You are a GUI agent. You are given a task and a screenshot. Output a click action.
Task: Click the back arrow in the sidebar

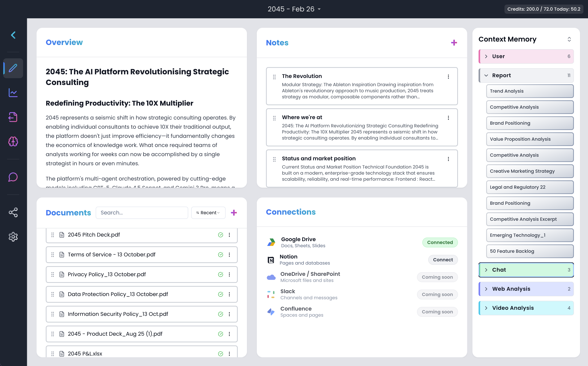tap(13, 35)
